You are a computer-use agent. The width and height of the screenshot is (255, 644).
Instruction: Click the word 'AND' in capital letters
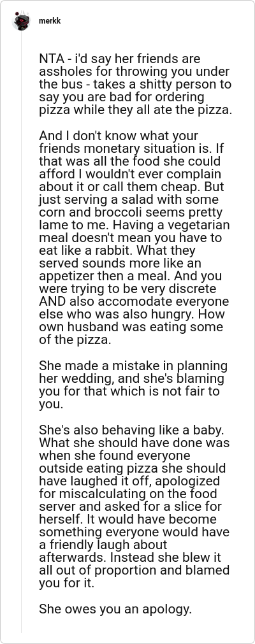pyautogui.click(x=52, y=302)
